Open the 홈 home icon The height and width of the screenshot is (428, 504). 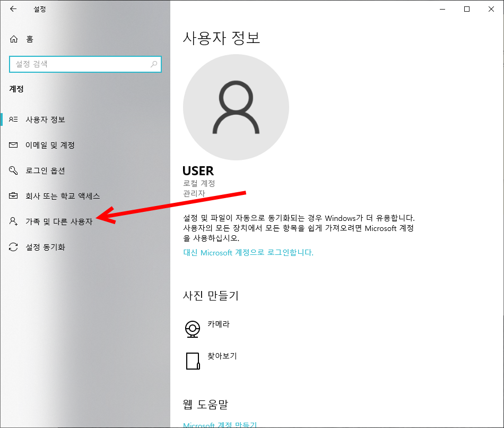(x=13, y=39)
